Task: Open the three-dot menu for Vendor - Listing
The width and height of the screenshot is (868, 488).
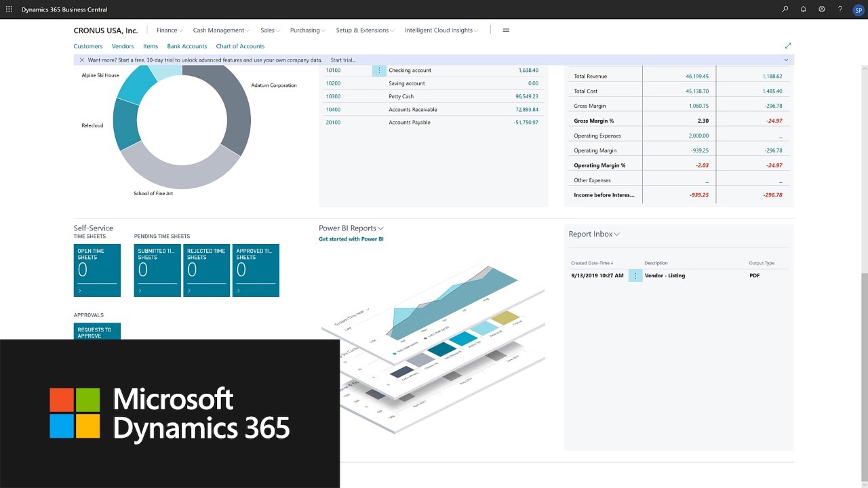Action: click(x=635, y=276)
